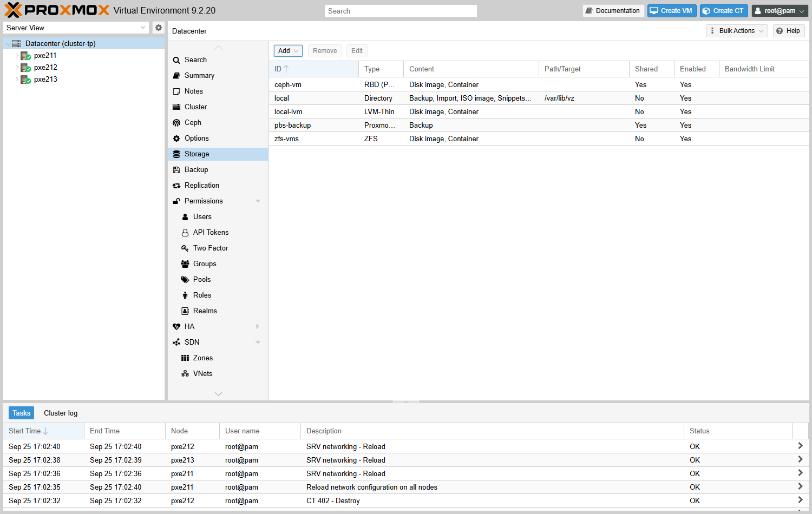812x514 pixels.
Task: Click the Replication arrows icon
Action: click(x=176, y=186)
